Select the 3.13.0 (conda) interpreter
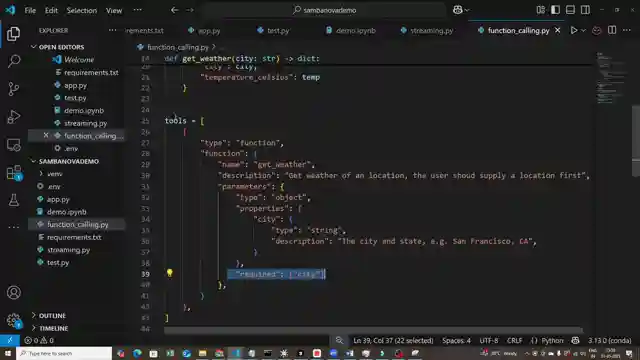The image size is (640, 360). (x=609, y=340)
